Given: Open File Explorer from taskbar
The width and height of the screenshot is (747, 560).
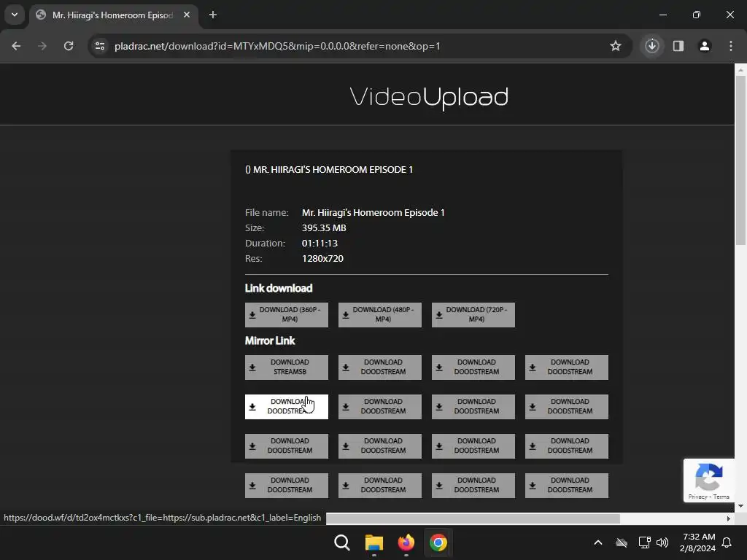Looking at the screenshot, I should click(x=374, y=542).
